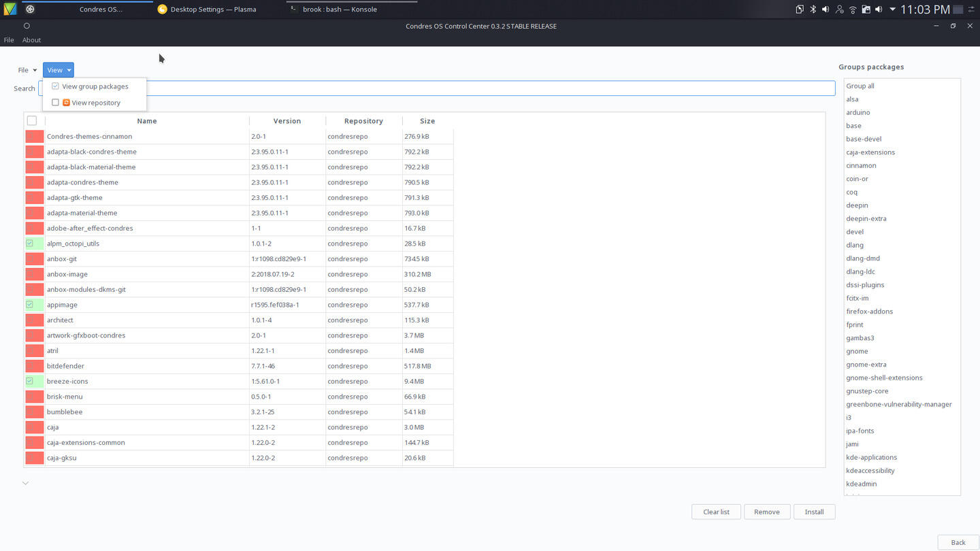The height and width of the screenshot is (551, 980).
Task: Click the Install button
Action: pyautogui.click(x=814, y=512)
